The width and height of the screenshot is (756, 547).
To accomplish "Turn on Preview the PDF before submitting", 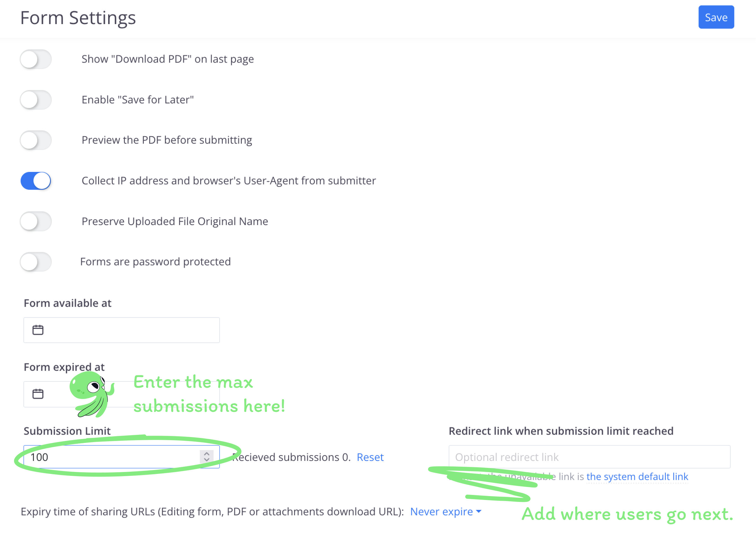I will click(36, 140).
